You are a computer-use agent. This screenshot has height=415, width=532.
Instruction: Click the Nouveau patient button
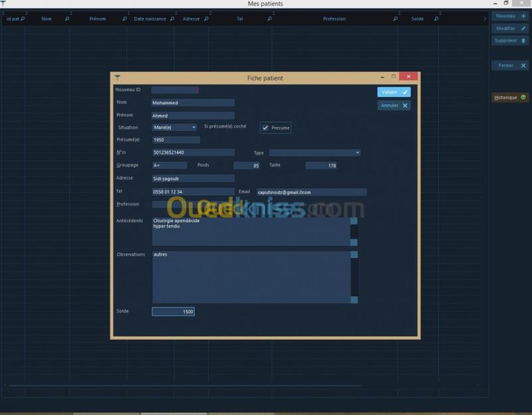click(510, 16)
